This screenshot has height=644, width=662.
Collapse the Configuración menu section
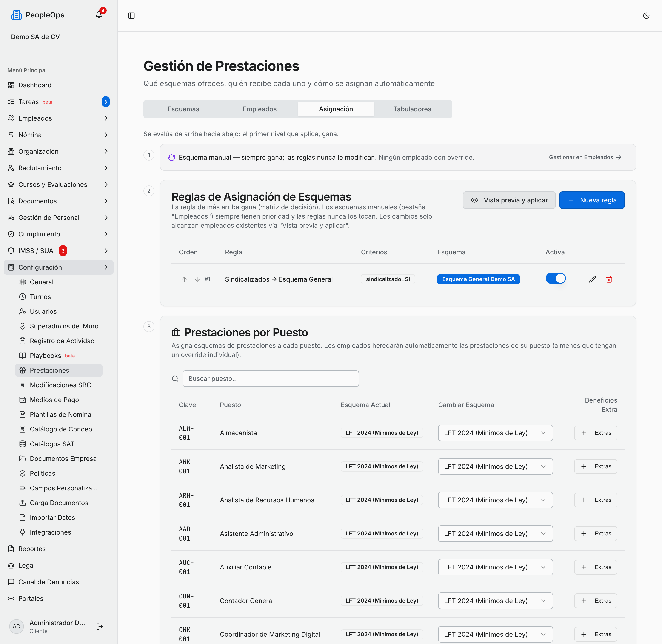58,267
